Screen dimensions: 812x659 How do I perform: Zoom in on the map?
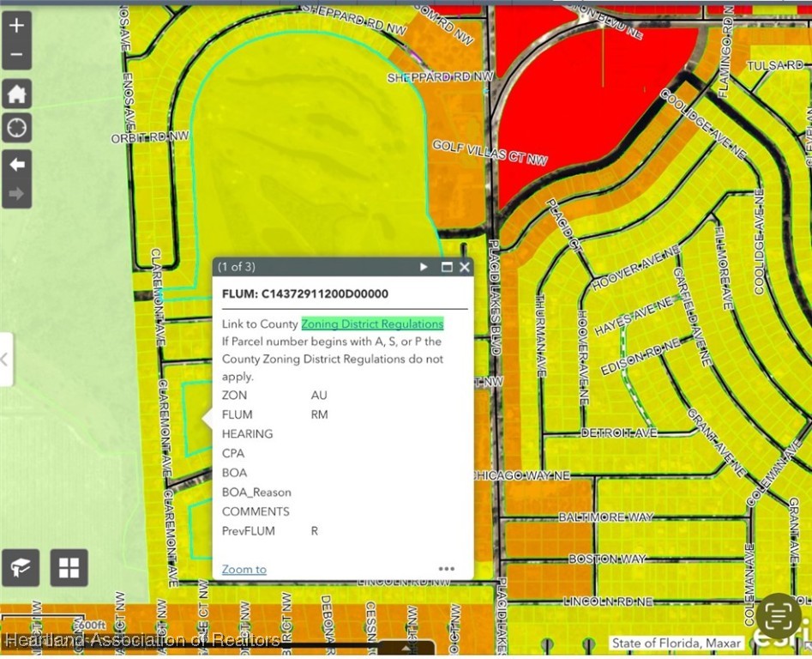pos(17,26)
